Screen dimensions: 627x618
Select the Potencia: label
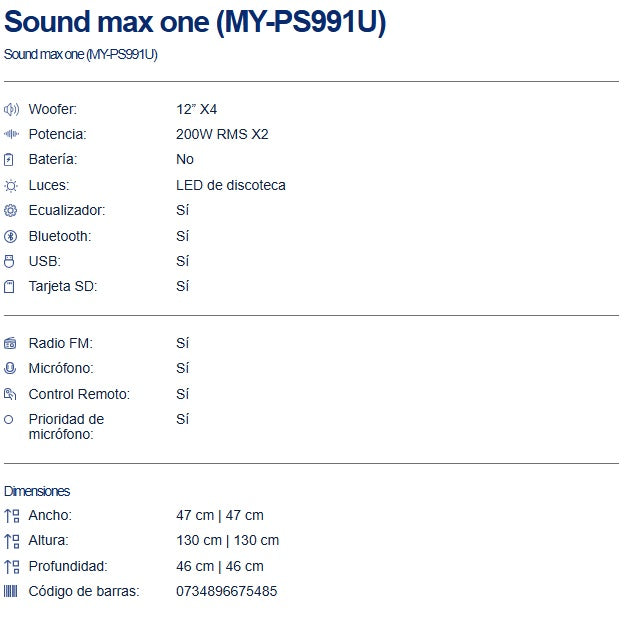pos(58,134)
